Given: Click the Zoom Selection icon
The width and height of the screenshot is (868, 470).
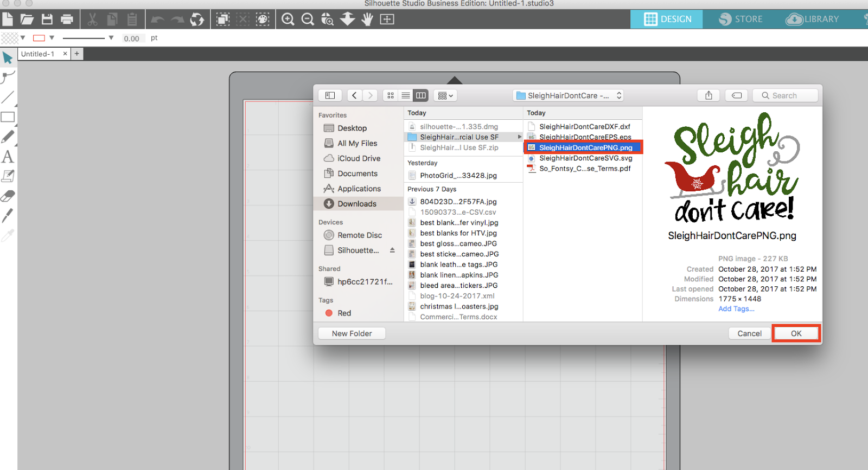Looking at the screenshot, I should (x=327, y=20).
